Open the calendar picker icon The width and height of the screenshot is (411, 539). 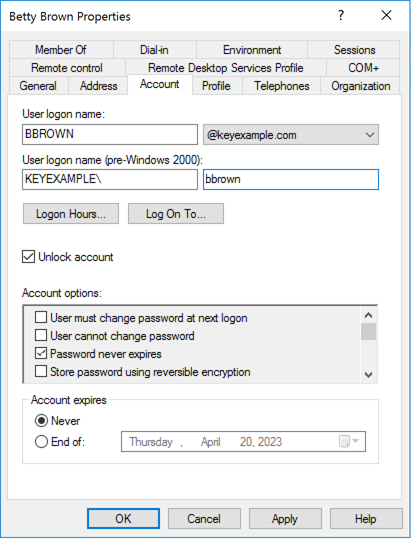348,441
